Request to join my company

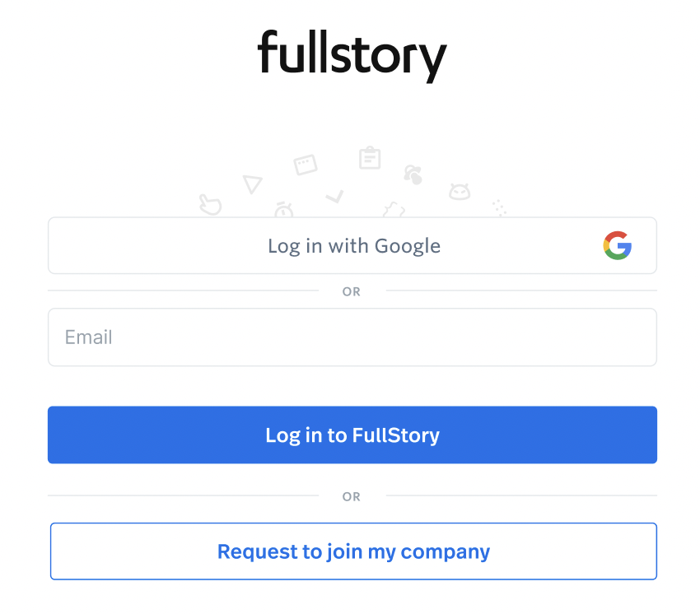353,551
